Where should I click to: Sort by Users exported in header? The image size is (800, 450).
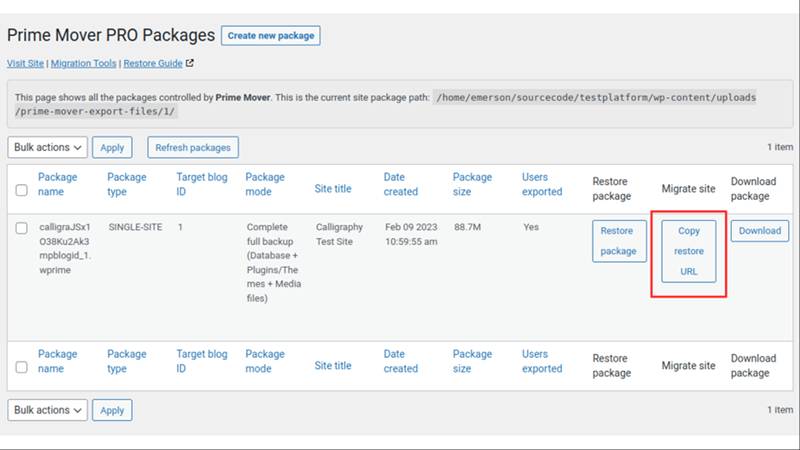tap(542, 184)
